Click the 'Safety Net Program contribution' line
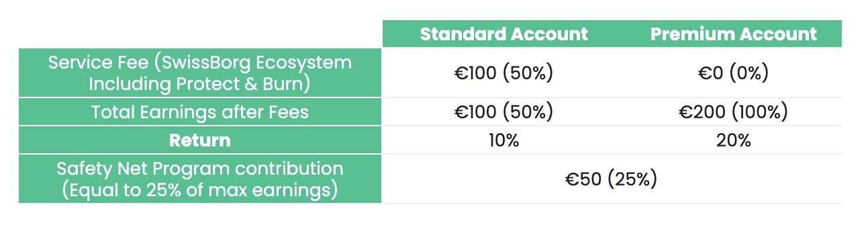 (200, 168)
